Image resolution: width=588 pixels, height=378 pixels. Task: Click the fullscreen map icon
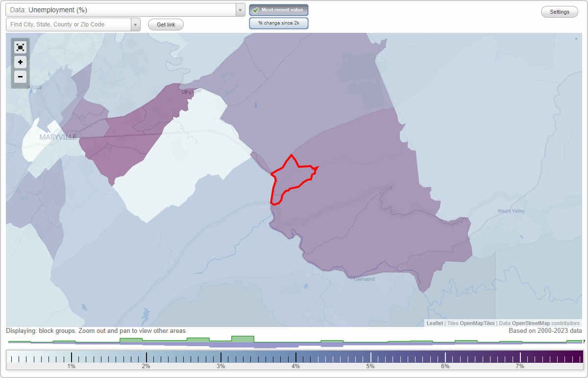click(20, 48)
